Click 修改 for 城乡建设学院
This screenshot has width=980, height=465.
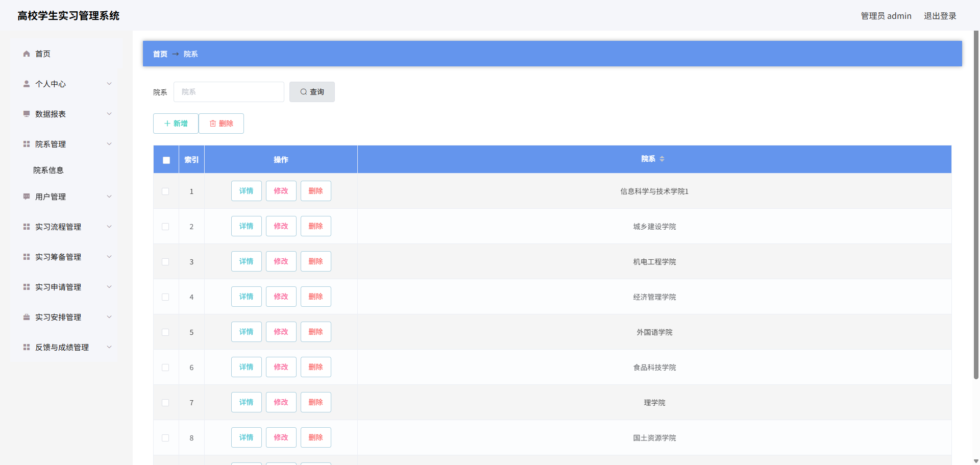(281, 226)
